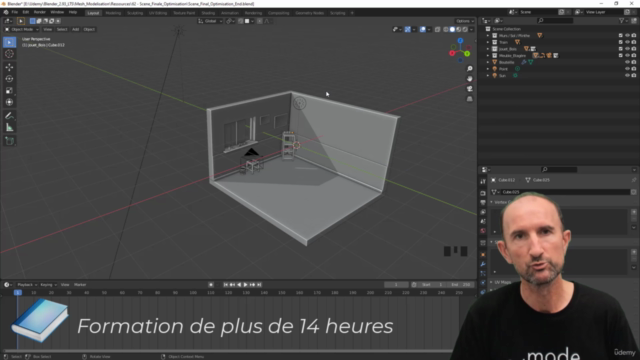Open the timeline Keying menu
The width and height of the screenshot is (640, 360).
tap(48, 284)
